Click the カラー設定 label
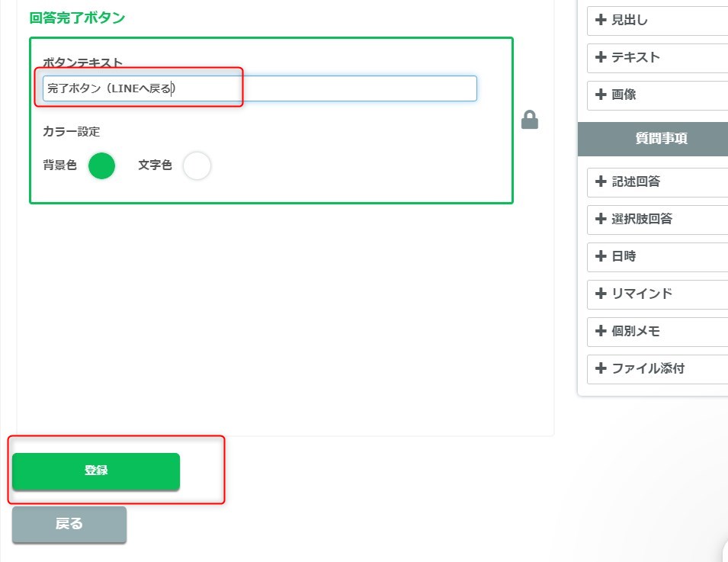728x562 pixels. tap(71, 131)
